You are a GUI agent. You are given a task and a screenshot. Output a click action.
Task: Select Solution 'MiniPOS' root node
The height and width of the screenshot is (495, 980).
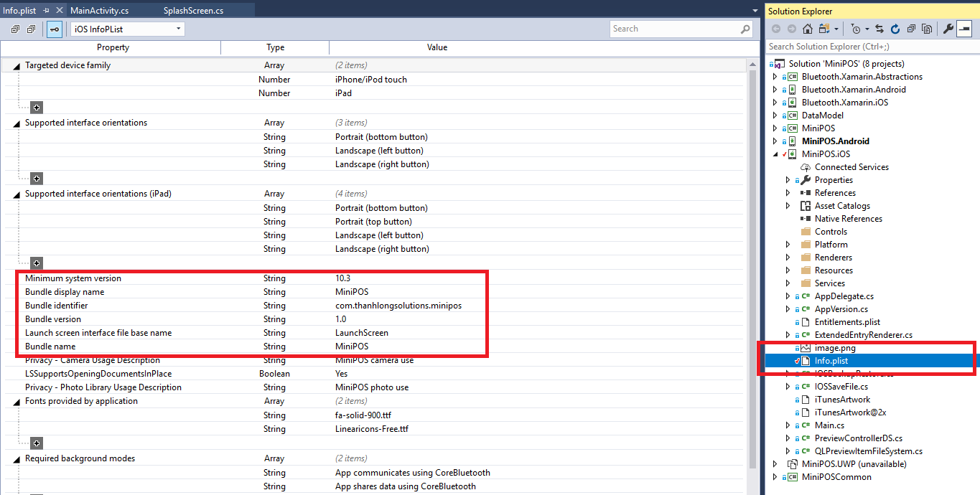[846, 64]
